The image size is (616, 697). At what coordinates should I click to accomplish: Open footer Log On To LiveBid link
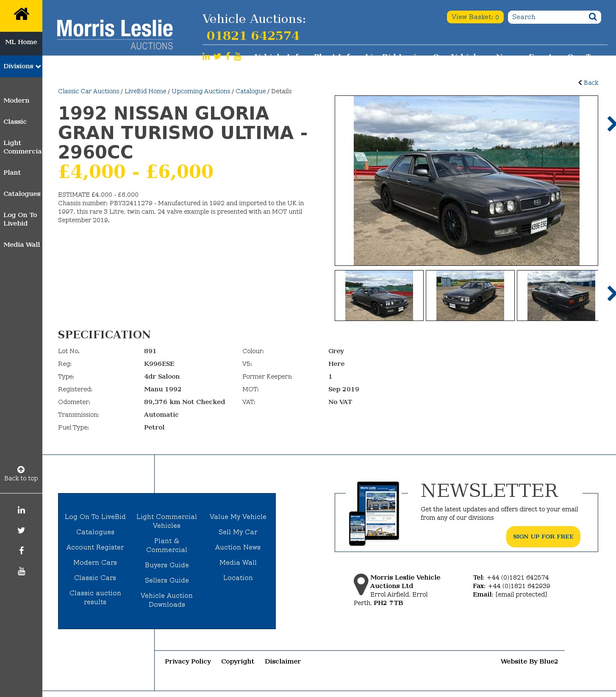click(95, 517)
